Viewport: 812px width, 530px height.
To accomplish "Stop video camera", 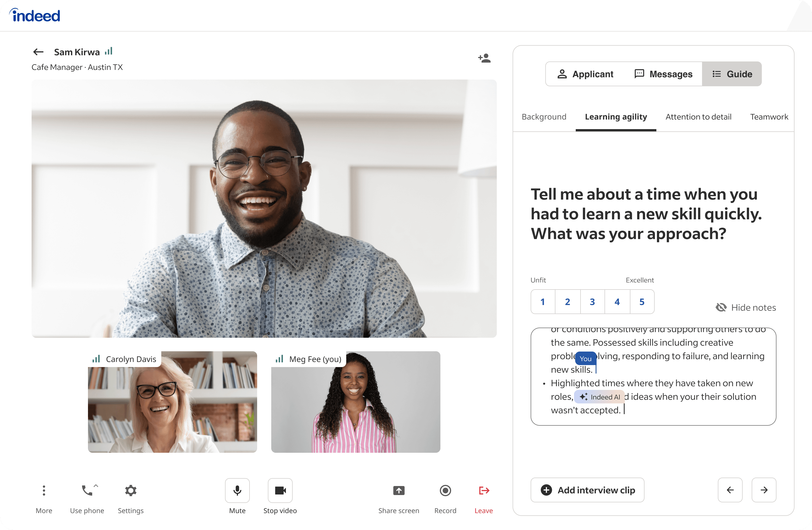I will [280, 491].
